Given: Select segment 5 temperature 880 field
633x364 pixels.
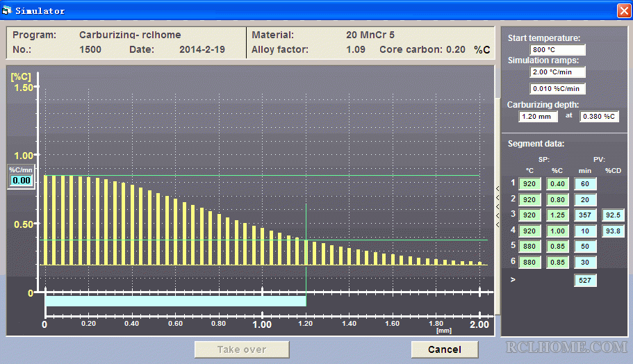Looking at the screenshot, I should pos(529,246).
